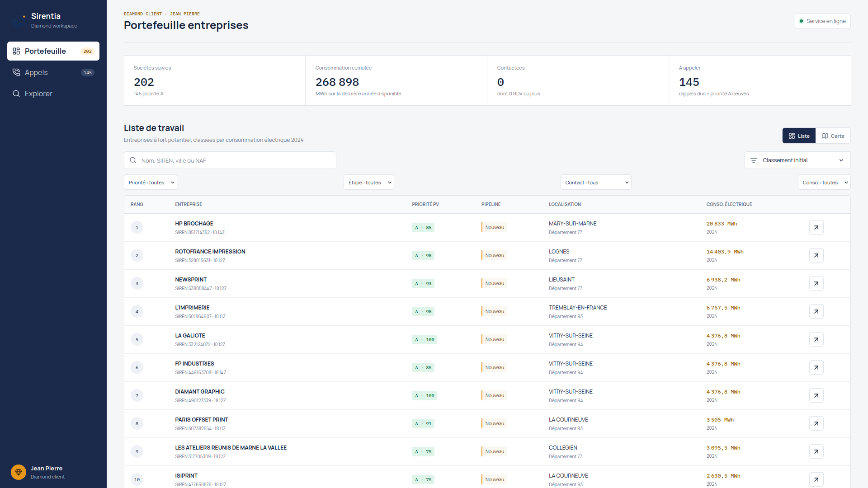Click the diamond avatar of Jean Pierre

19,472
